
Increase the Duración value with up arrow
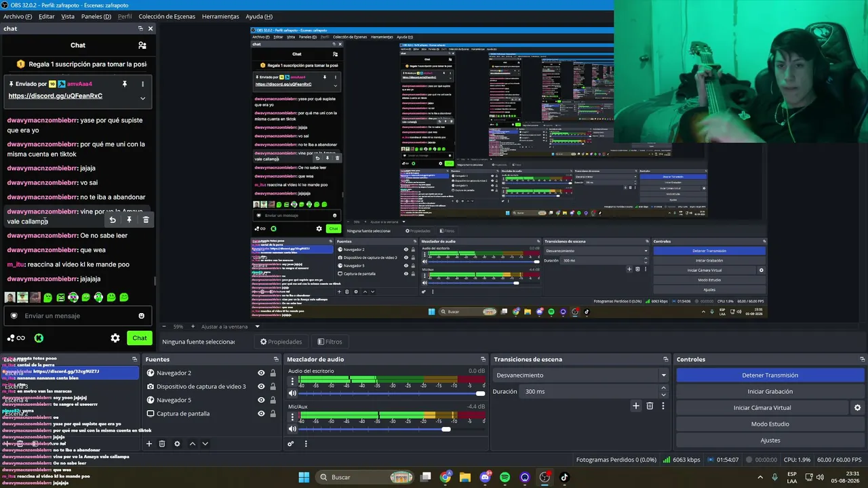[663, 388]
